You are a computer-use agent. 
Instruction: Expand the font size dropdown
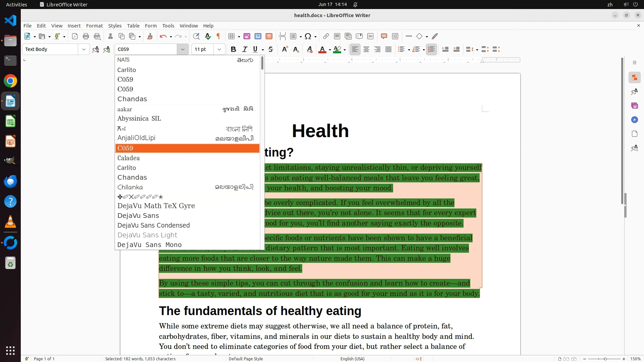[x=219, y=49]
